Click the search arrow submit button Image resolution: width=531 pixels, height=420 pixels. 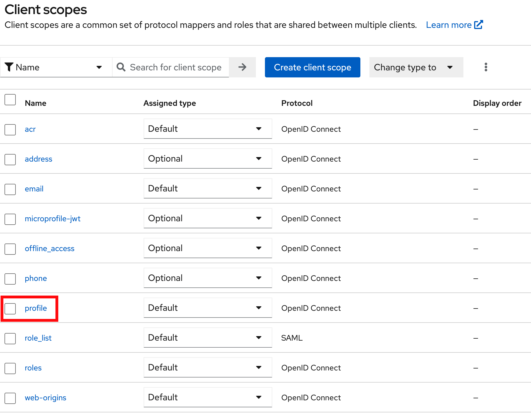coord(242,67)
